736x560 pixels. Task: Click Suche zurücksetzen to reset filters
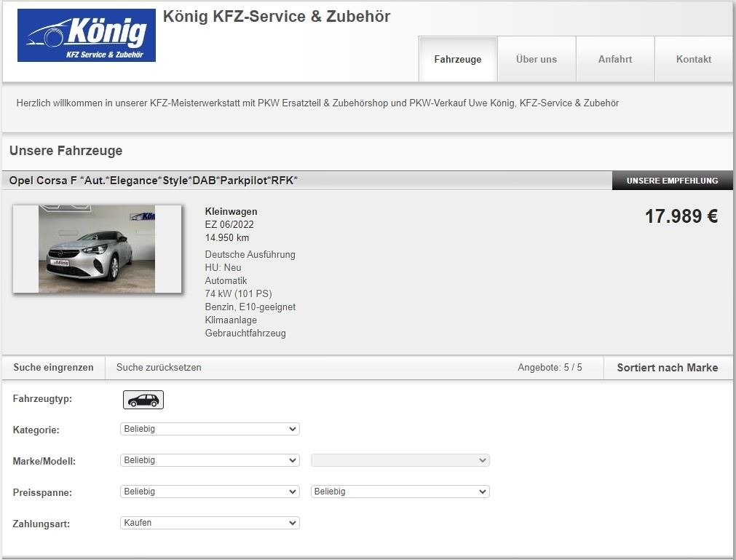point(159,368)
